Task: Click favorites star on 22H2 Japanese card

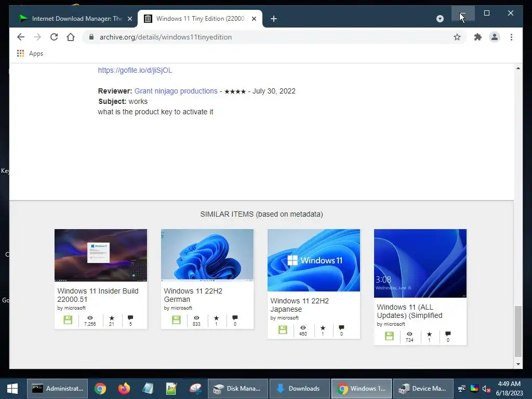Action: pos(323,328)
